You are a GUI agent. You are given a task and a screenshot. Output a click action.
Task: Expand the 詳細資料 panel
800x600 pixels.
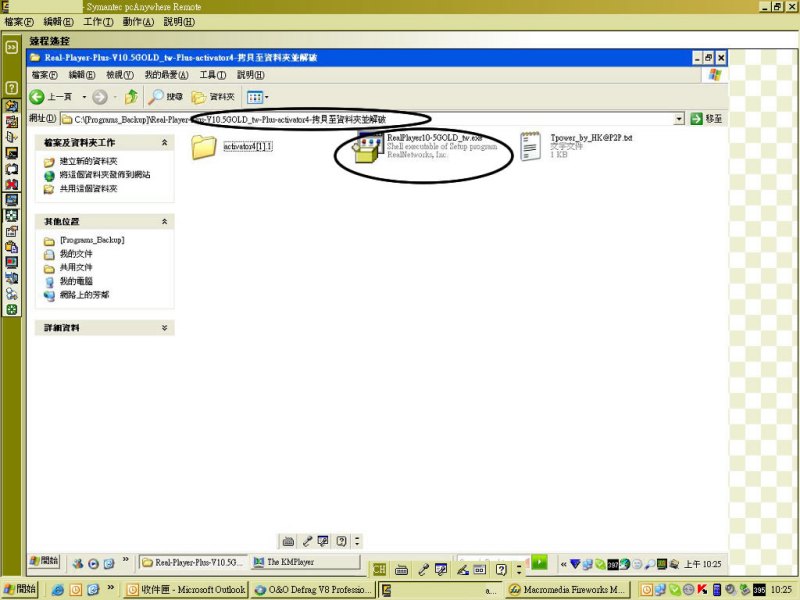(x=164, y=328)
